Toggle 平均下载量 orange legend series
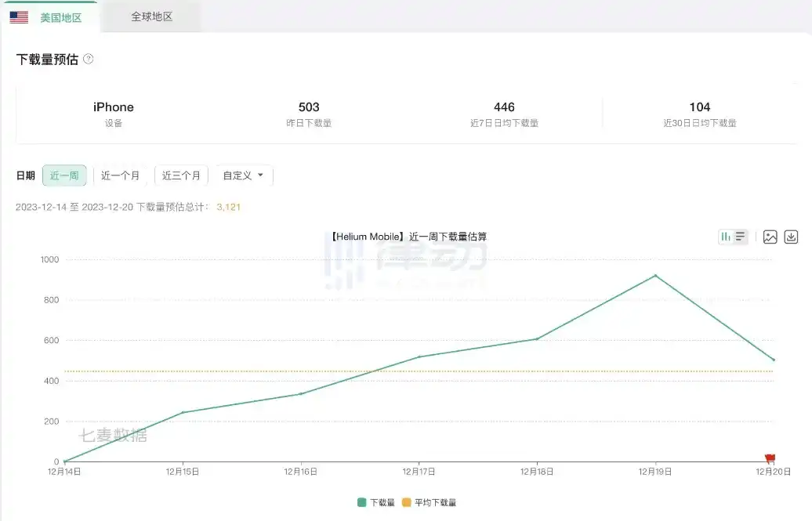Viewport: 812px width, 521px height. [x=429, y=502]
